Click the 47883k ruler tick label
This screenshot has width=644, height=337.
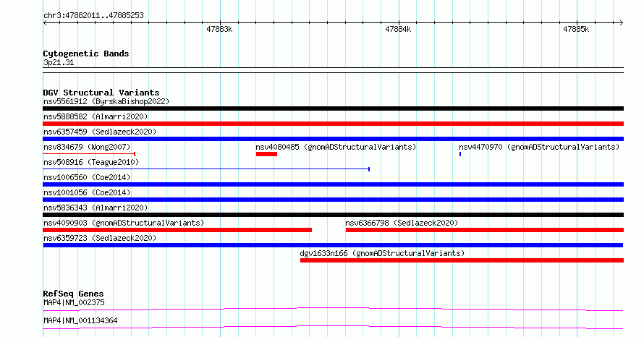click(x=219, y=29)
